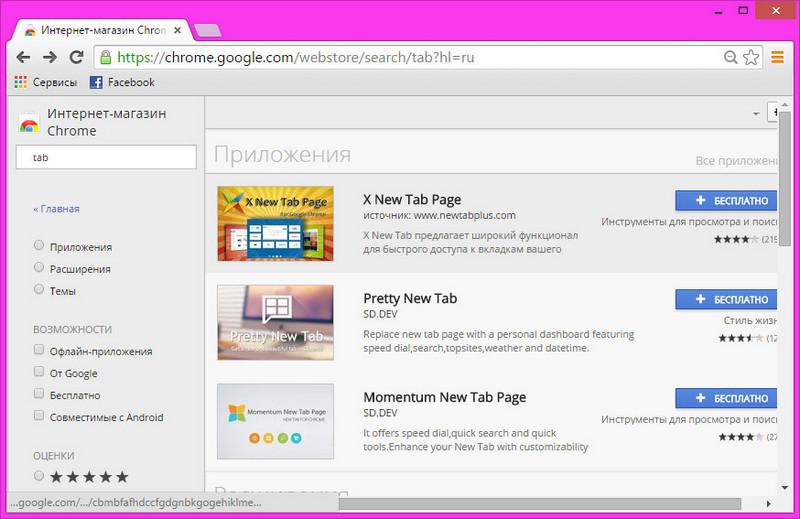Click the X New Tab Page title
The height and width of the screenshot is (519, 800).
tap(412, 200)
